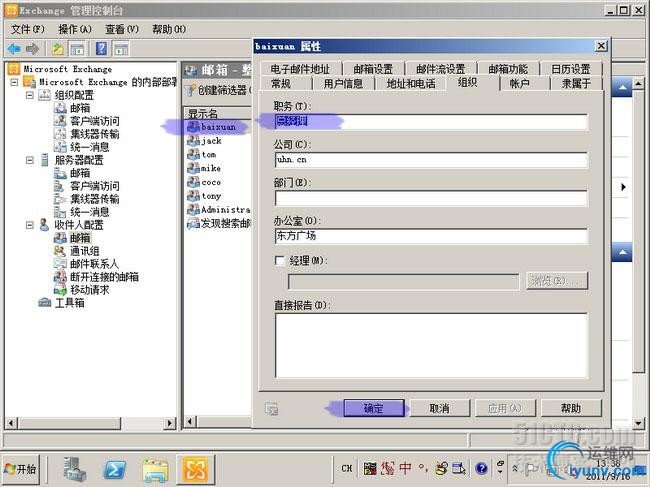Collapse the Microsoft Exchange 的内部部署 node
650x487 pixels.
coord(15,82)
